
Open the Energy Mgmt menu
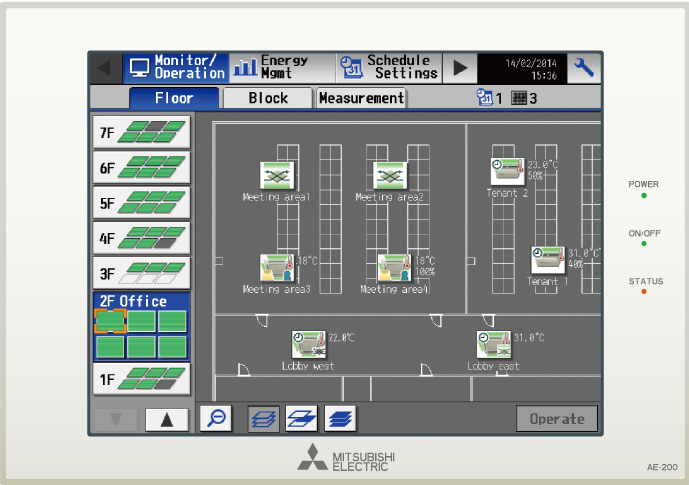point(283,68)
